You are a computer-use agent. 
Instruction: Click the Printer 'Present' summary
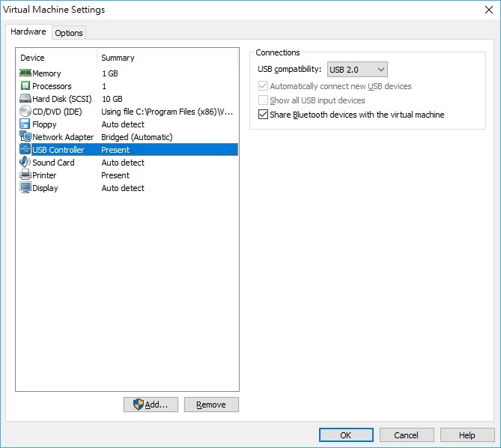115,175
